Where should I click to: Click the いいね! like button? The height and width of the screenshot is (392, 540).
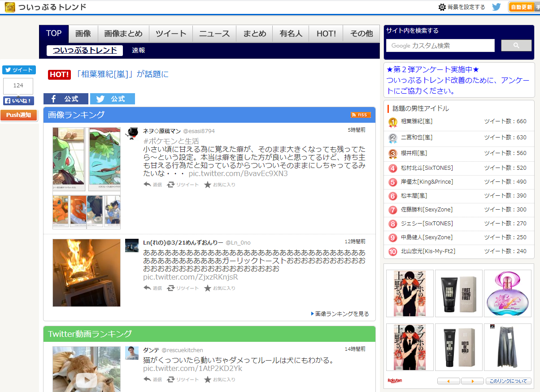click(18, 100)
